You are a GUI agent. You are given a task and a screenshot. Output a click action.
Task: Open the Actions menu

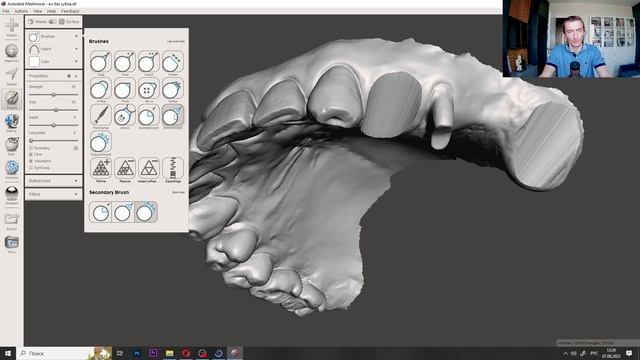pos(21,11)
